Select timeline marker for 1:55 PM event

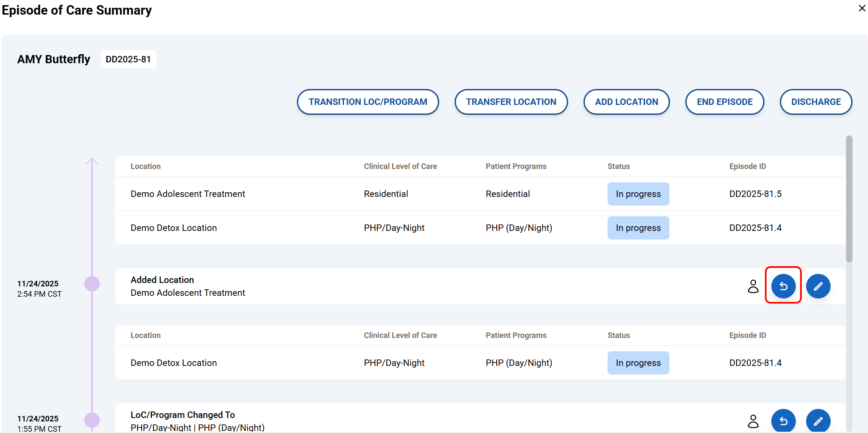point(92,420)
